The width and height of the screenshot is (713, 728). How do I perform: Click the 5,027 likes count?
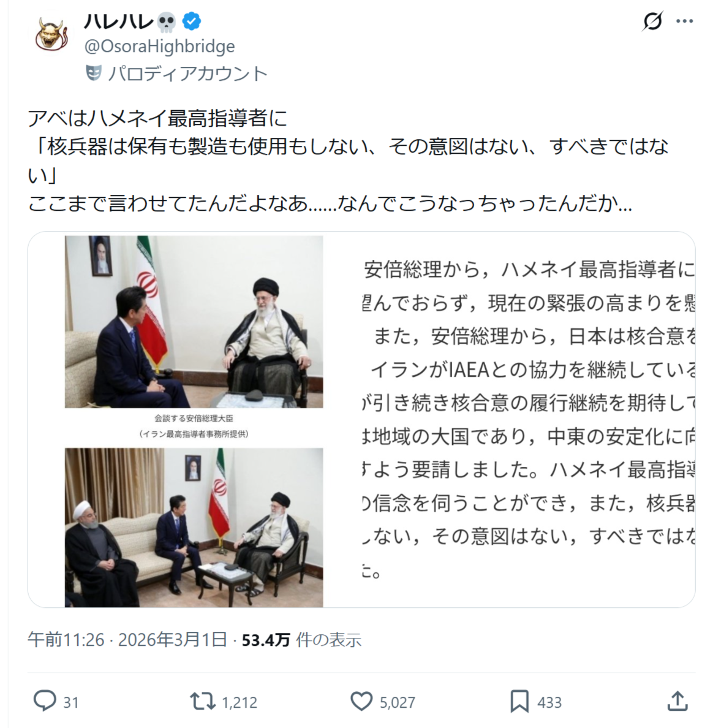[x=398, y=702]
